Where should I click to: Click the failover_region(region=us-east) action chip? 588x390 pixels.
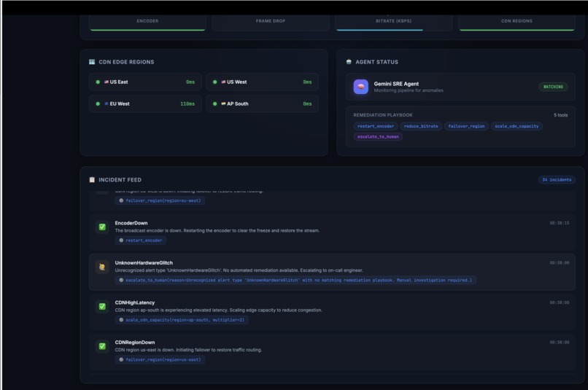click(x=160, y=359)
